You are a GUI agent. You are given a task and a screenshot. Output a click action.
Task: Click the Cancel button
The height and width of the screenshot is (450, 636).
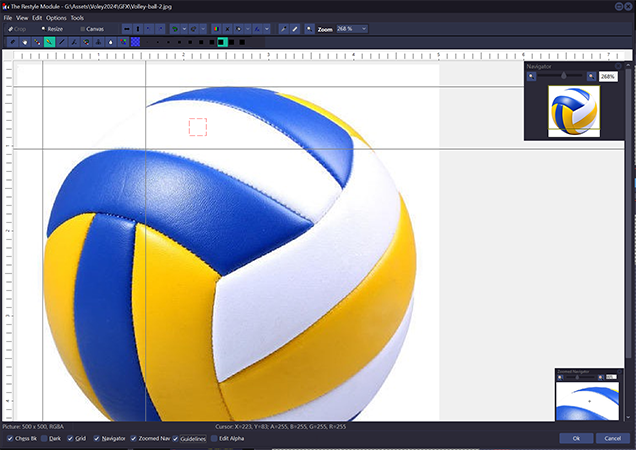pyautogui.click(x=612, y=438)
